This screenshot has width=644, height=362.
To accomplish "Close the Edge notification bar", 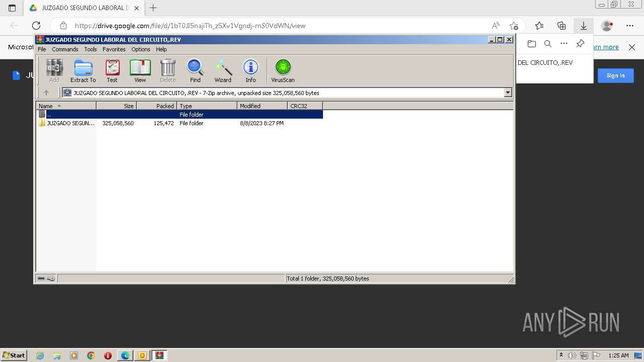I will [632, 47].
